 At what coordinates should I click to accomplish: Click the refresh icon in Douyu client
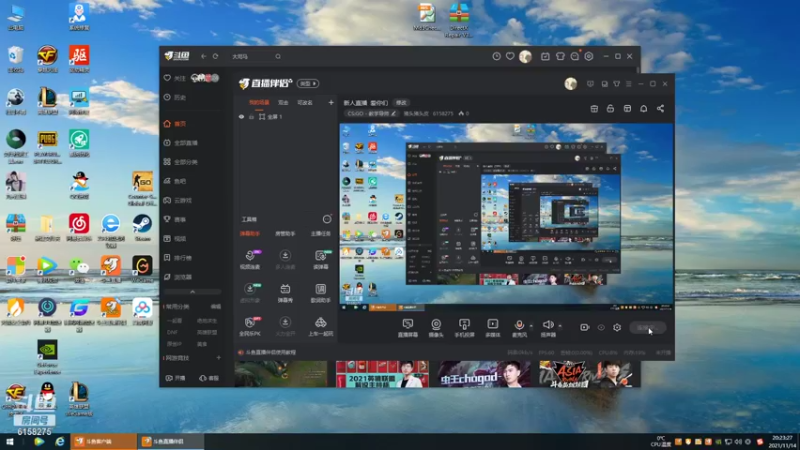pos(216,57)
